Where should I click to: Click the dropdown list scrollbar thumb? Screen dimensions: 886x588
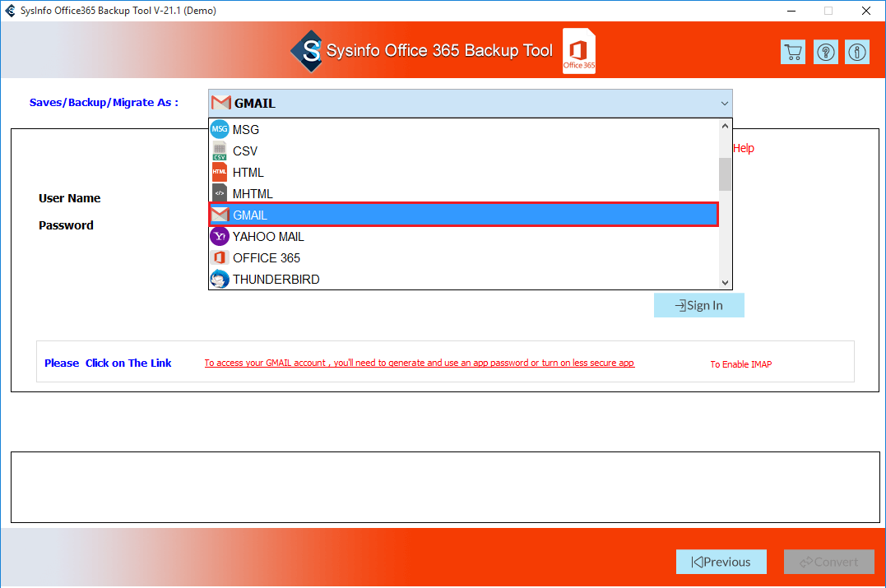coord(725,174)
